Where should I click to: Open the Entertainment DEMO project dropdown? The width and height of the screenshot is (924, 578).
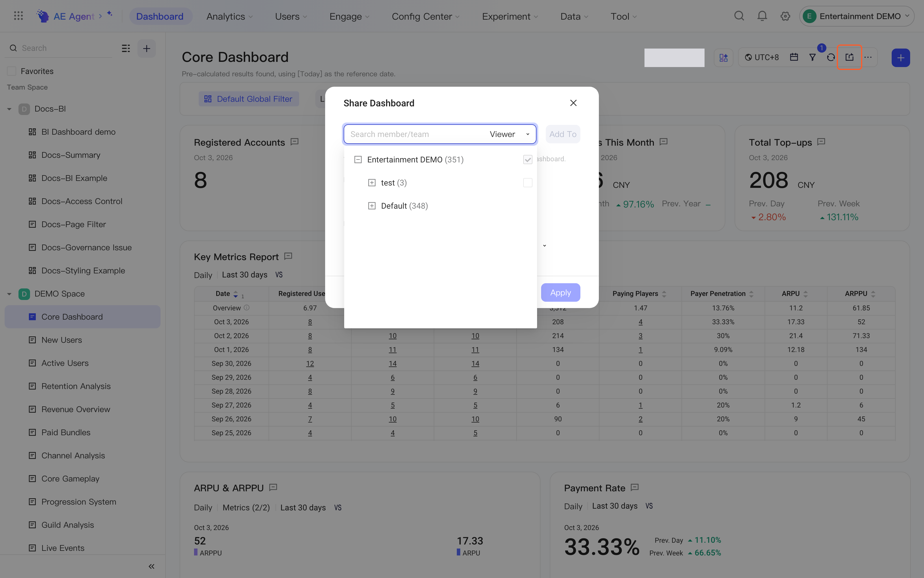(856, 16)
